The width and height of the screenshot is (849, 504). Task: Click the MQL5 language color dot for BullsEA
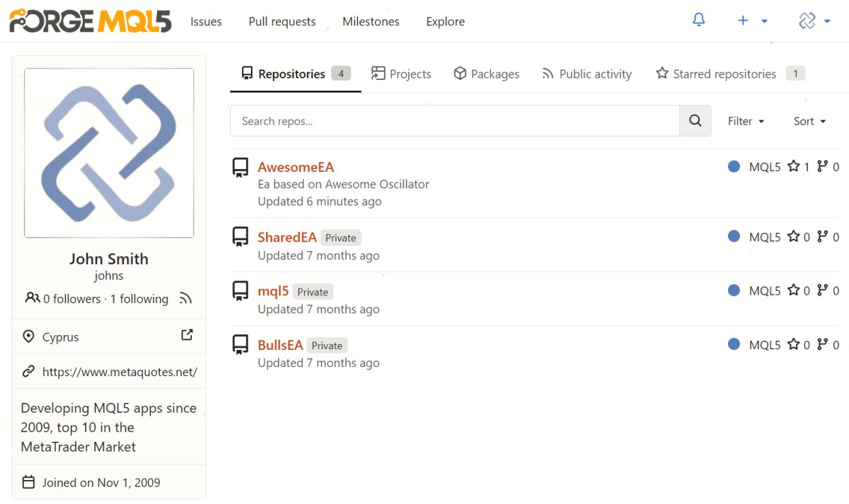coord(734,344)
